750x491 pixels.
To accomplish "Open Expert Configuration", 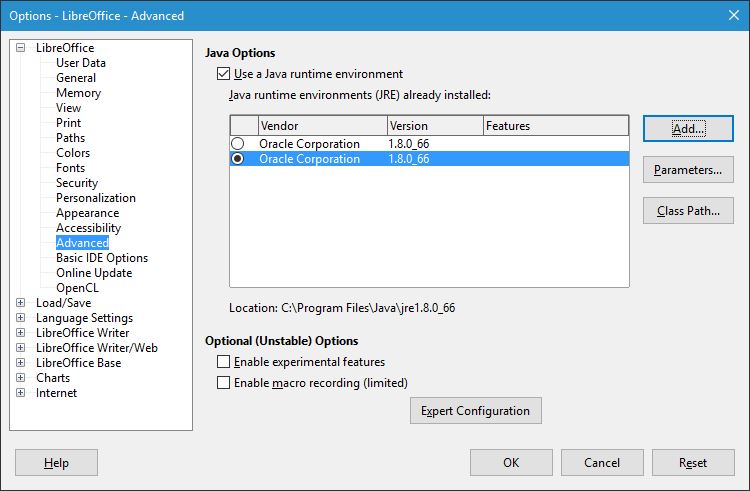I will [x=475, y=411].
